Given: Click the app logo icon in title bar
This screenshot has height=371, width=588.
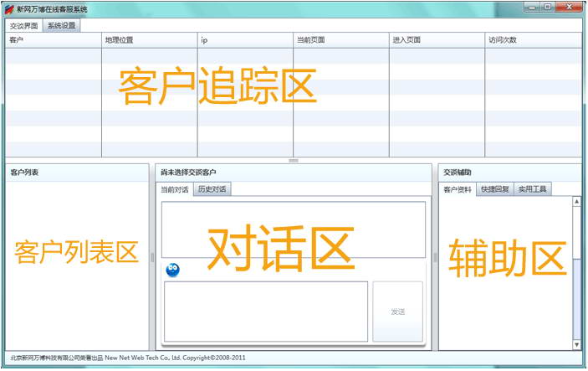Looking at the screenshot, I should pyautogui.click(x=9, y=9).
